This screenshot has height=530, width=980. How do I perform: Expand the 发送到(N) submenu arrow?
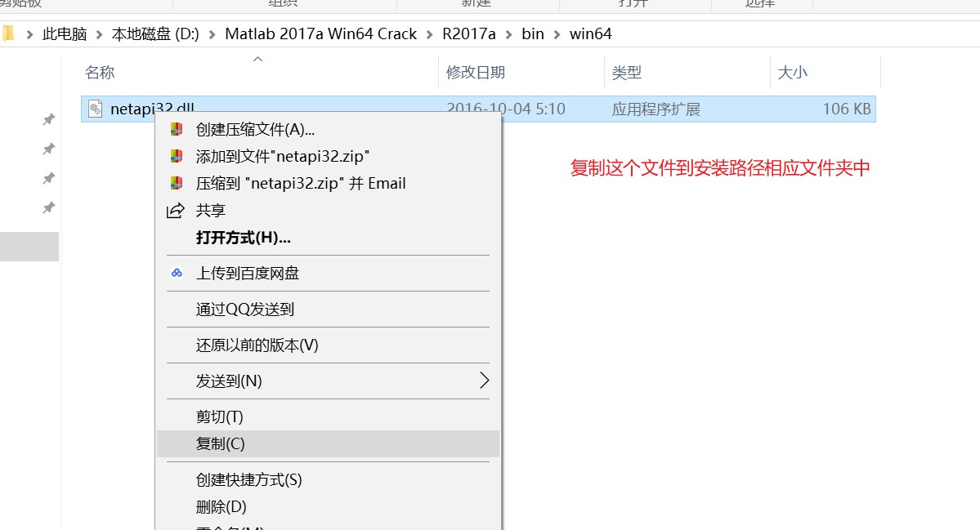click(484, 381)
